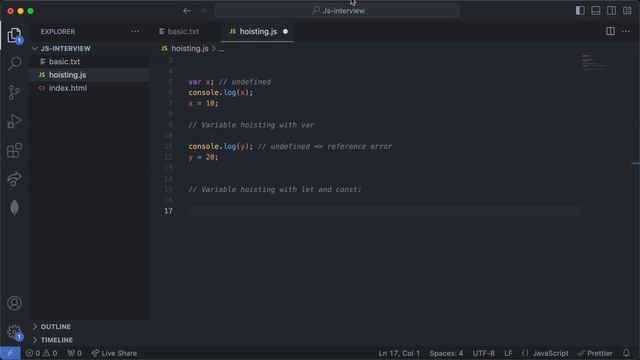Viewport: 640px width, 360px height.
Task: Click Ln 17, Col 1 in status bar
Action: (399, 353)
